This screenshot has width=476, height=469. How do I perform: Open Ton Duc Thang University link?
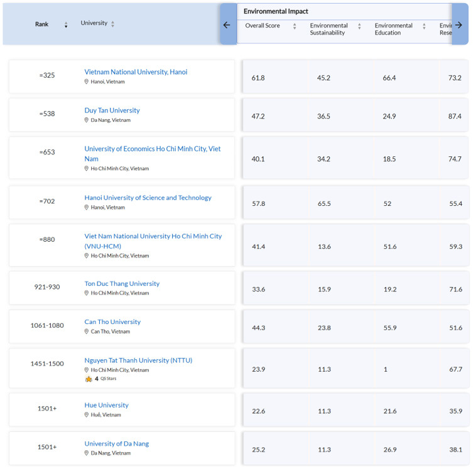[x=122, y=284]
